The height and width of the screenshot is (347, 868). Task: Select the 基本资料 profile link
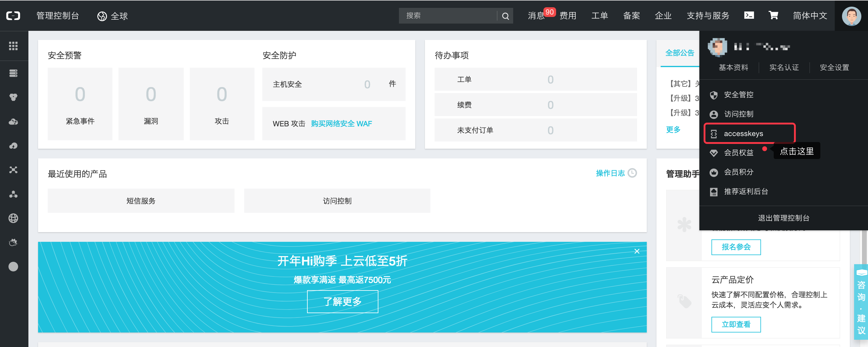point(733,67)
